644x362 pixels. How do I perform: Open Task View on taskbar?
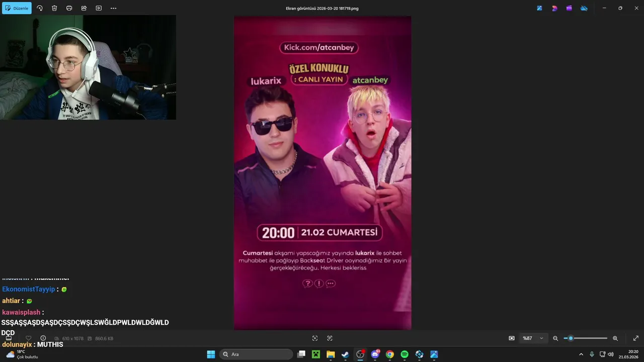pyautogui.click(x=301, y=354)
